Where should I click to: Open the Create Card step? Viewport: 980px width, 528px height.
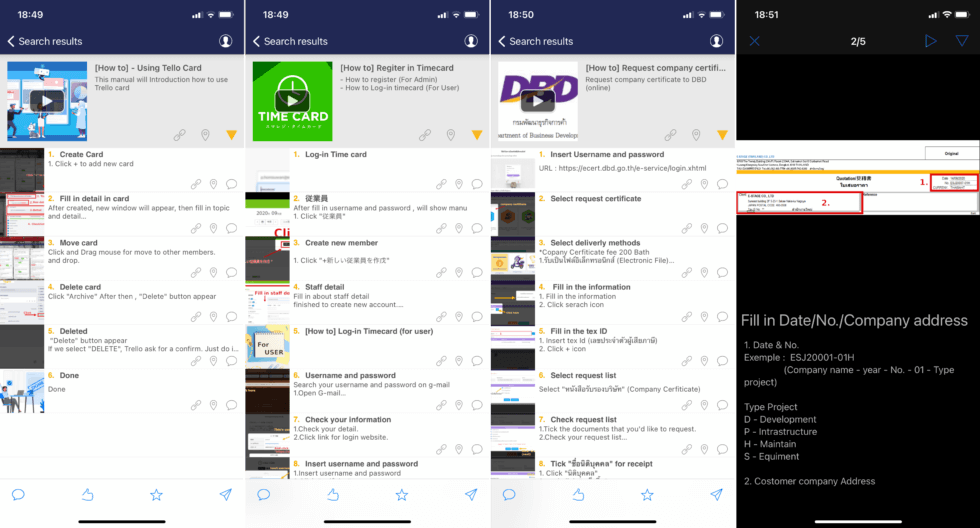pos(122,170)
